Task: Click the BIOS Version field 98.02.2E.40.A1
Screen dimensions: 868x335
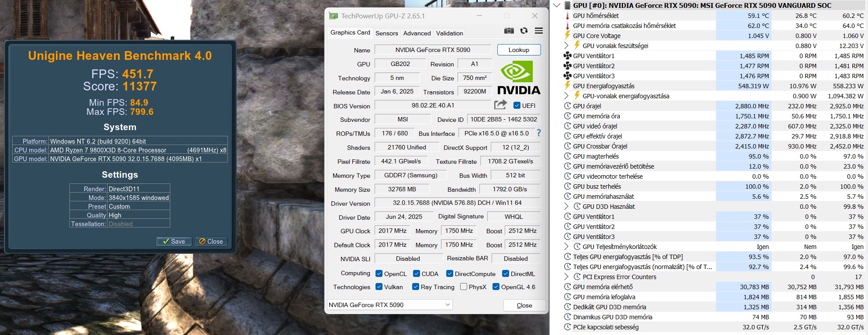Action: tap(433, 105)
